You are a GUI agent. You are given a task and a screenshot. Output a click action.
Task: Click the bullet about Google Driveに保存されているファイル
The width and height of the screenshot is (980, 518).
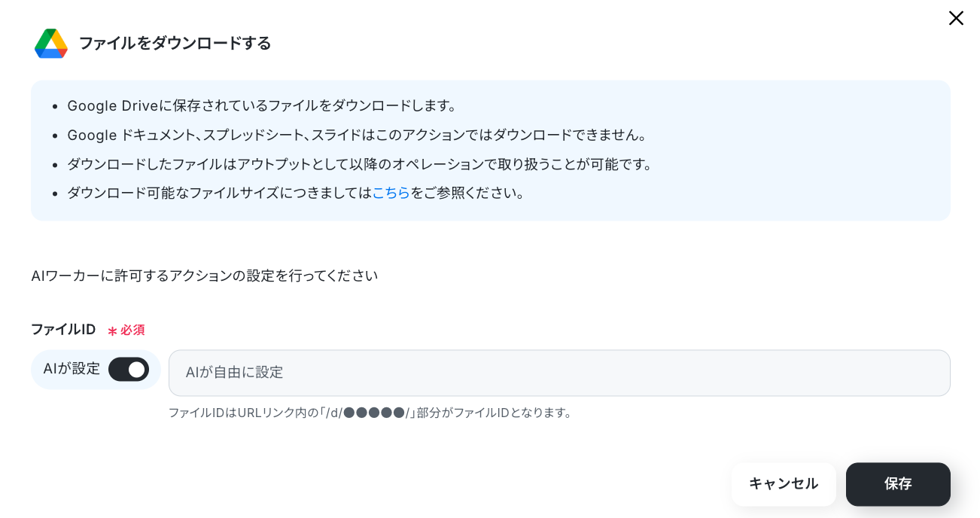click(262, 106)
